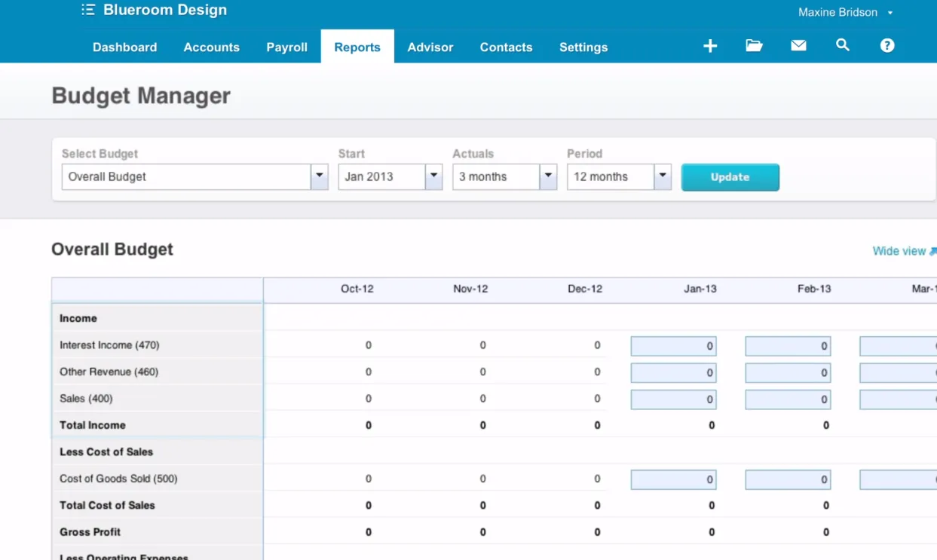Click the list icon beside Blueroom Design
This screenshot has height=560, width=937.
pyautogui.click(x=87, y=10)
